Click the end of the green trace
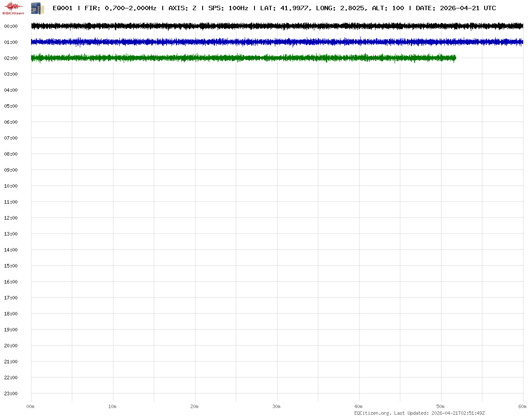The width and height of the screenshot is (532, 417). pos(455,58)
